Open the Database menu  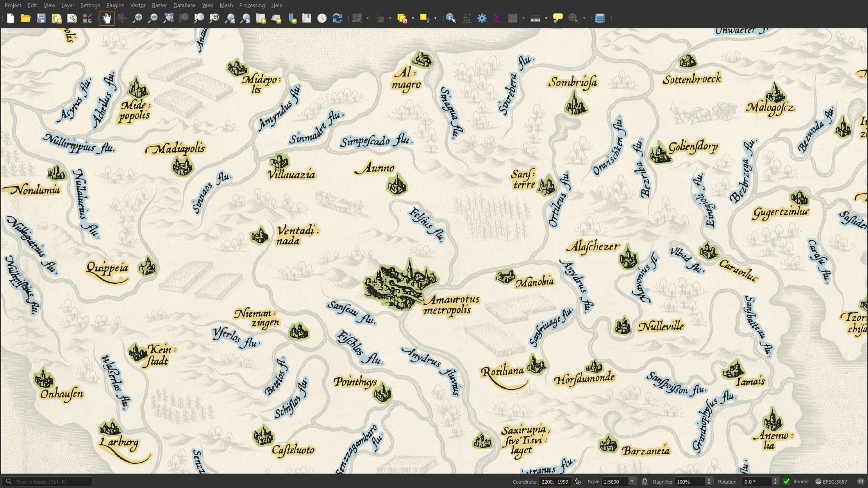(x=184, y=5)
